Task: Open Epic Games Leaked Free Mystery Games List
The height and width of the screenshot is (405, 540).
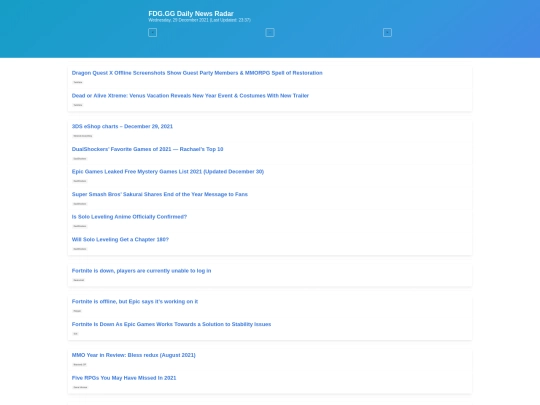Action: click(168, 172)
